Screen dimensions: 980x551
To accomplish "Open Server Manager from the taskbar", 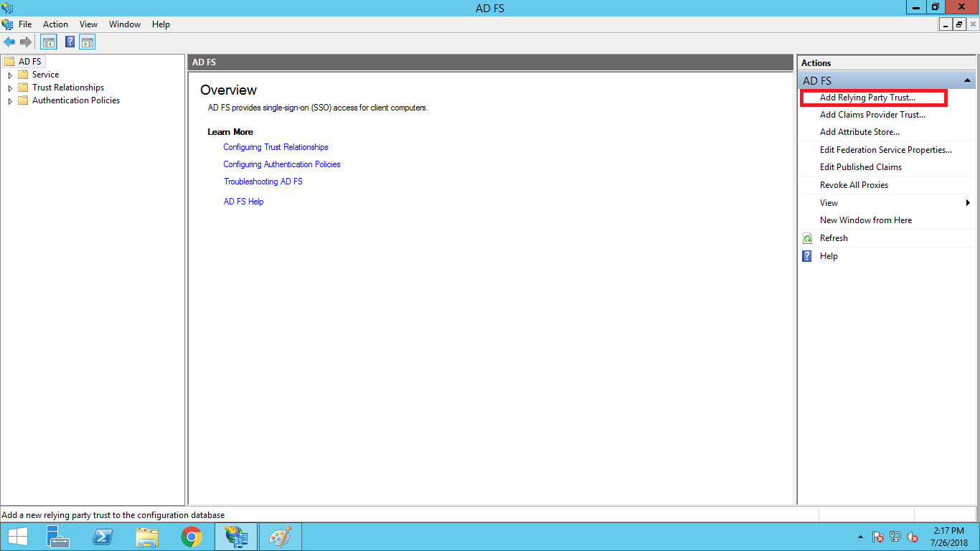I will (58, 537).
